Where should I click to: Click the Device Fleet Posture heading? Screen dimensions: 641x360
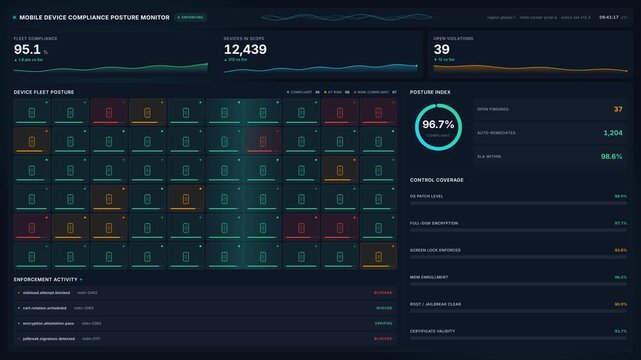(44, 92)
